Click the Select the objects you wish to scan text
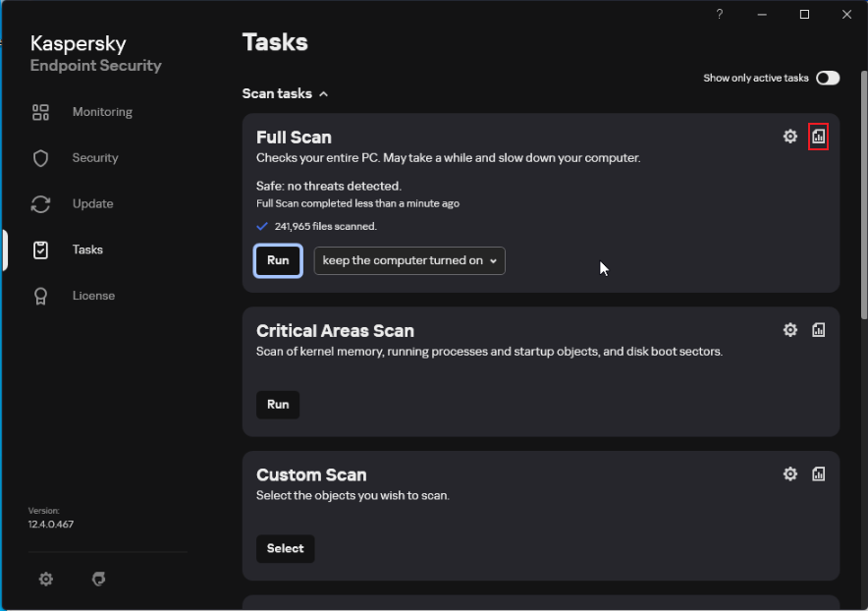This screenshot has height=611, width=868. tap(353, 496)
